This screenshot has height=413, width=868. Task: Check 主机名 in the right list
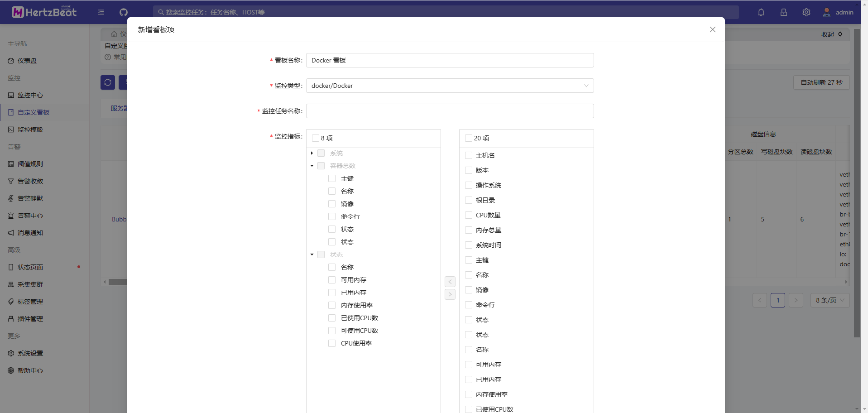click(469, 155)
